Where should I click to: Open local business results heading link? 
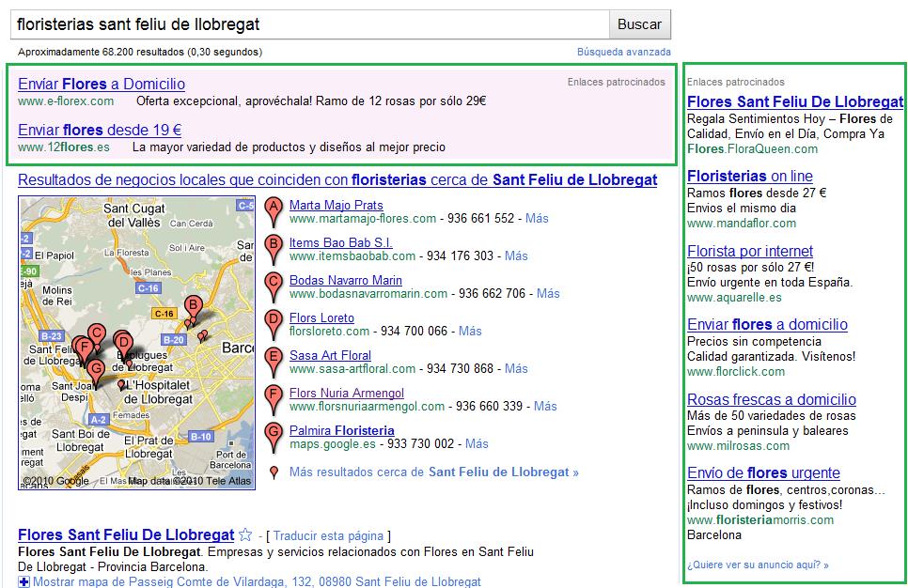click(337, 180)
